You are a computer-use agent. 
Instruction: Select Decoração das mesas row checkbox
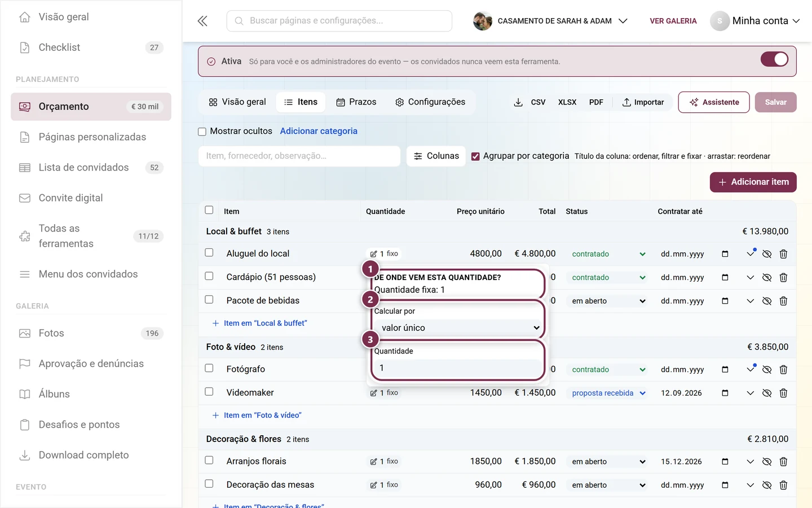pos(209,484)
